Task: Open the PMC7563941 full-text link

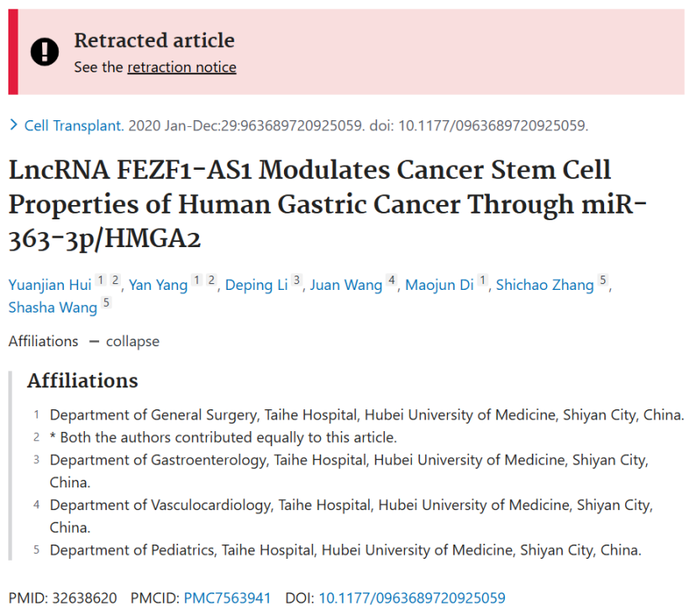Action: click(x=227, y=598)
